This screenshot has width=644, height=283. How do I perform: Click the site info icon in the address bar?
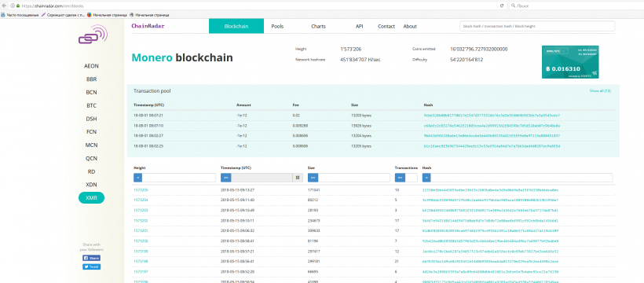coord(13,6)
